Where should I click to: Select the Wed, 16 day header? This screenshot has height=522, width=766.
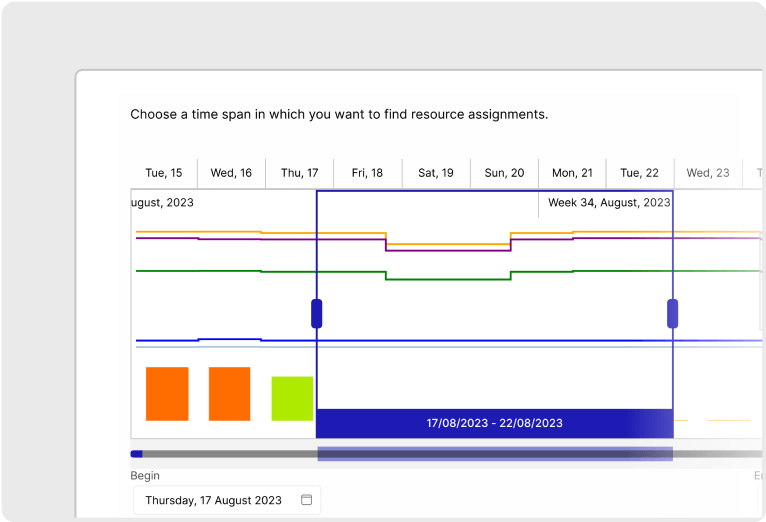coord(231,173)
